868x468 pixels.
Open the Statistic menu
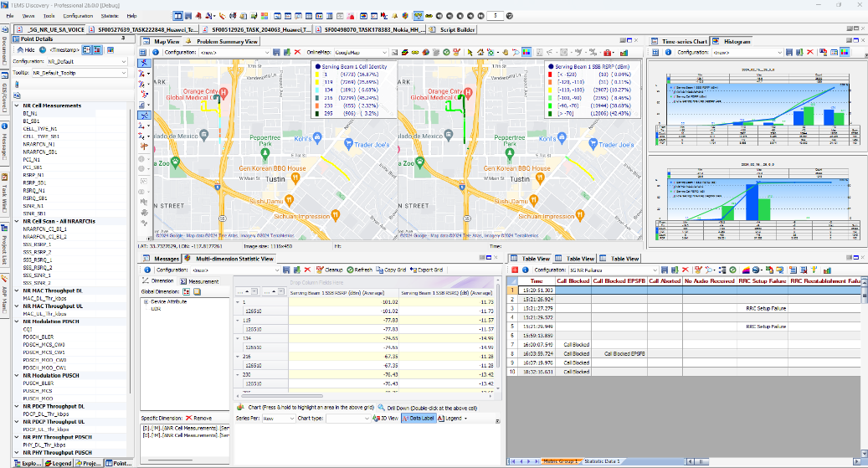click(x=110, y=16)
